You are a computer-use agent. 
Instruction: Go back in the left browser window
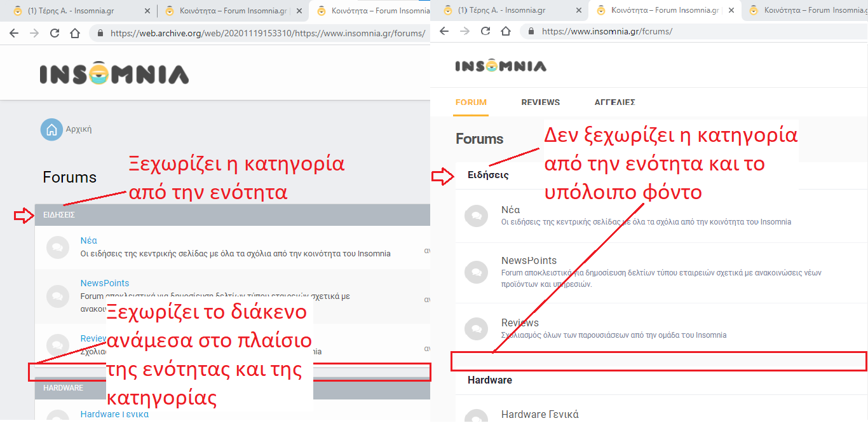pos(14,33)
